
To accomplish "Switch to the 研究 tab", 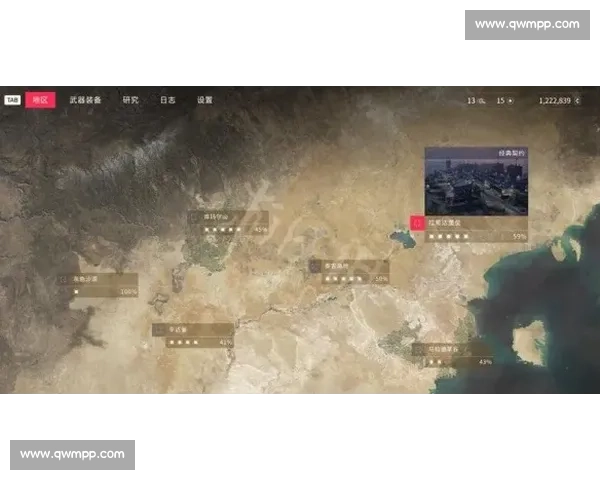I will point(130,100).
